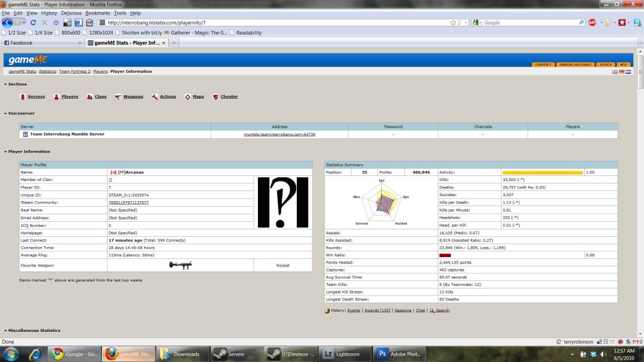The width and height of the screenshot is (644, 362).
Task: Close the Facebook tab
Action: [x=80, y=43]
